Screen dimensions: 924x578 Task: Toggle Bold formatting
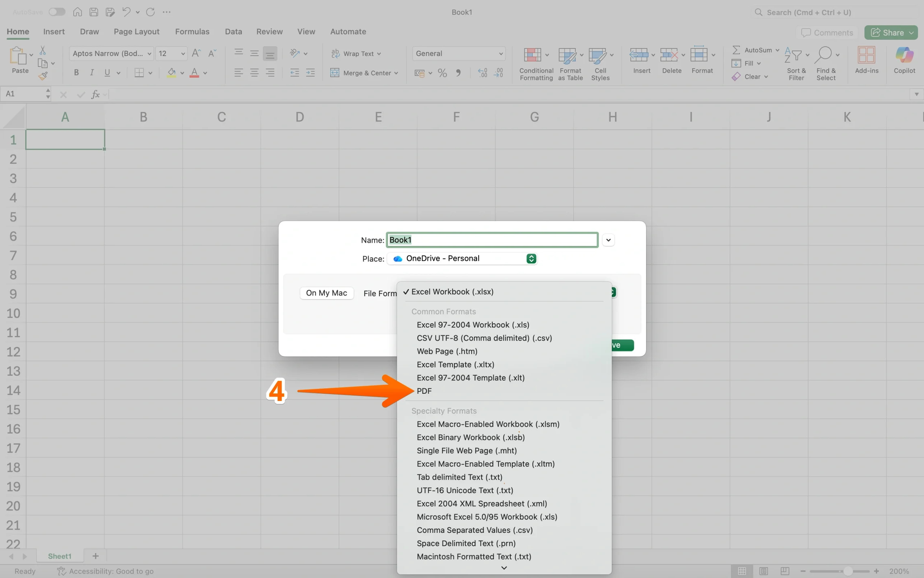77,73
